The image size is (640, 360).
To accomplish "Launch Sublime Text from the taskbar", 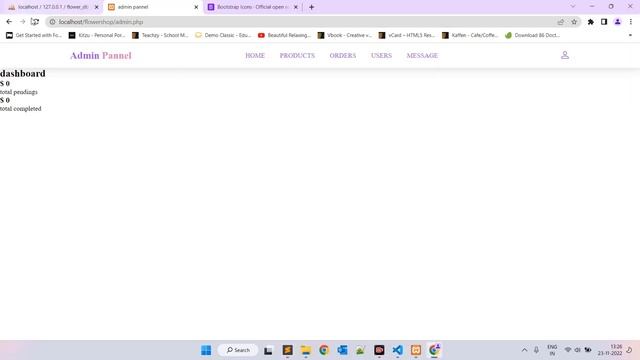I will coord(287,350).
